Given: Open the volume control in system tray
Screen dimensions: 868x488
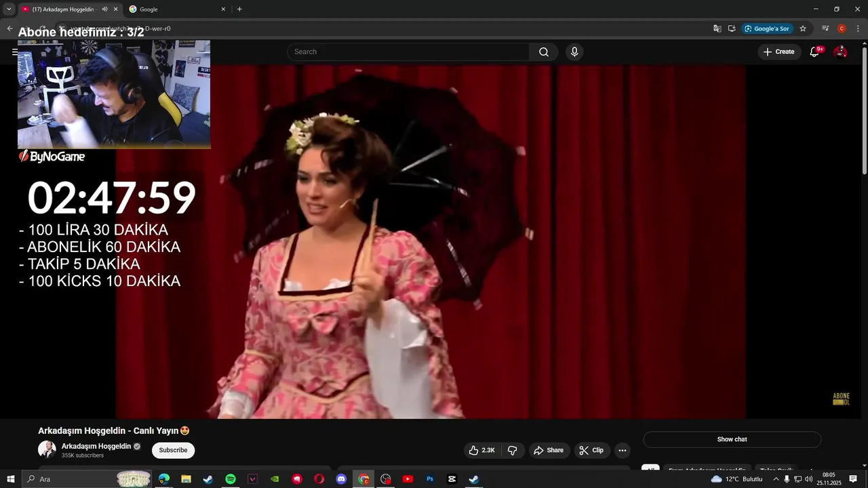Looking at the screenshot, I should tap(808, 479).
